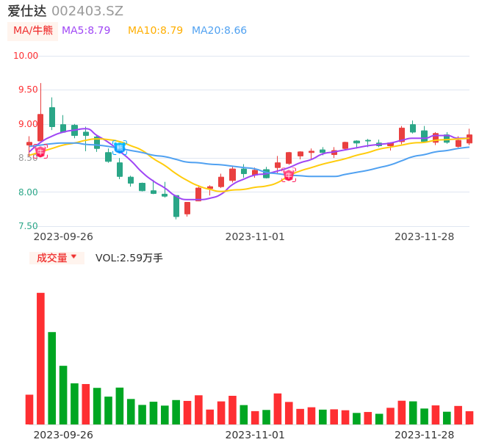Click the 2023-09-26 date label under candlesticks

pos(63,236)
